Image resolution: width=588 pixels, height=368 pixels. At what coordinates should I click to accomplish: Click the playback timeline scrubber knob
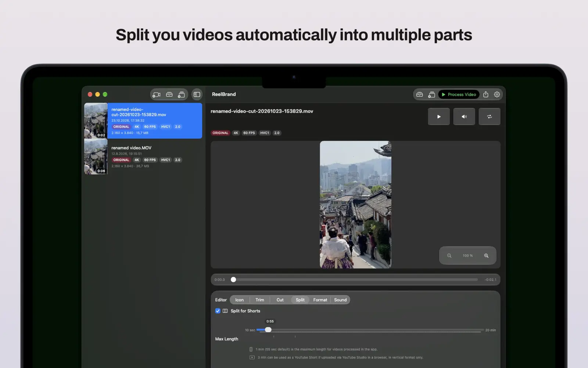pos(233,280)
